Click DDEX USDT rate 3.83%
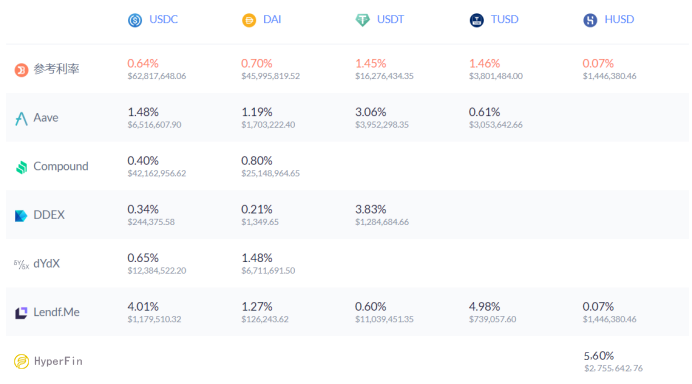This screenshot has height=384, width=692. point(371,209)
